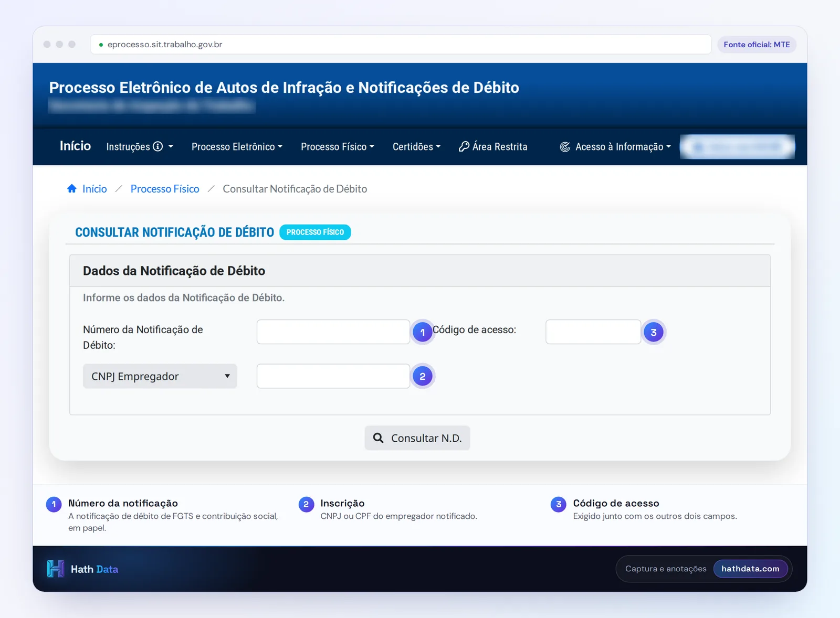Click the Captura e anotações footer text
The image size is (840, 618).
point(666,569)
